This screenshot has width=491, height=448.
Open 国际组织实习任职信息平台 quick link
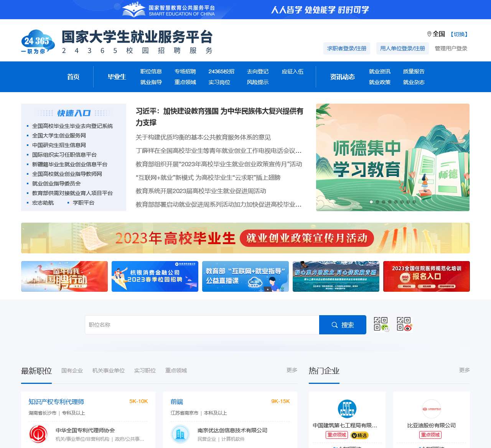(x=64, y=155)
